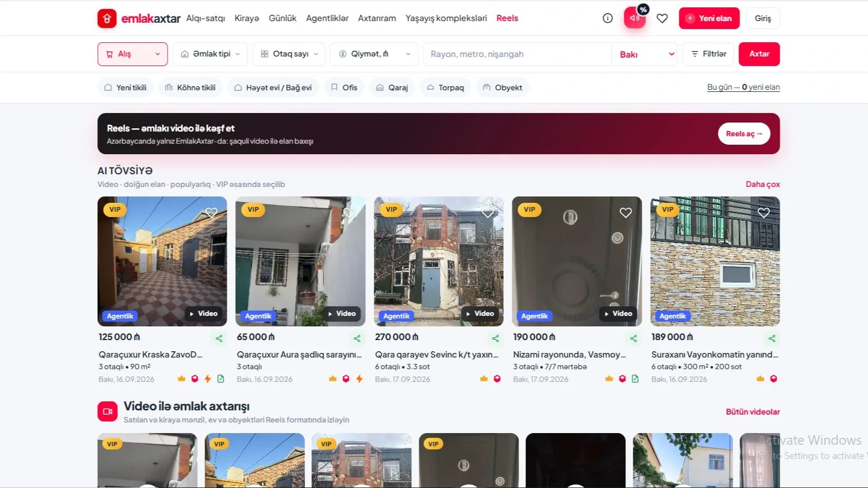Click the red megaphone promo icon

pos(634,18)
